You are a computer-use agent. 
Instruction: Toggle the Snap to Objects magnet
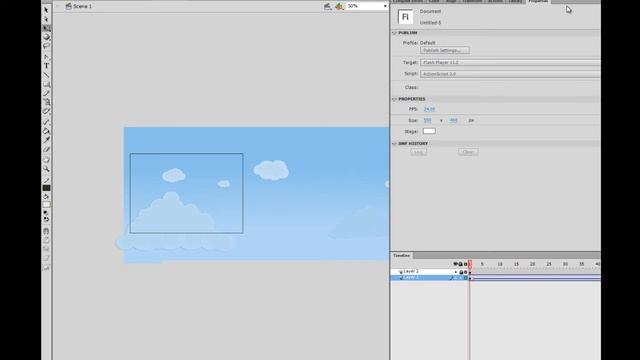pyautogui.click(x=46, y=231)
